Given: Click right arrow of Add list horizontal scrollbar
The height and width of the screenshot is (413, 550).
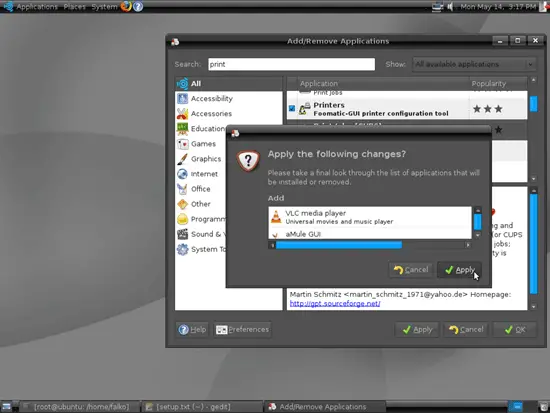Looking at the screenshot, I should [x=468, y=245].
